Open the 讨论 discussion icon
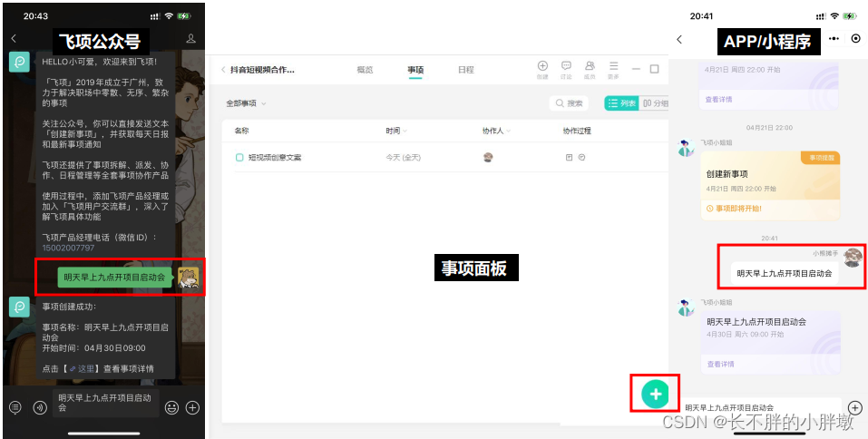 [566, 70]
